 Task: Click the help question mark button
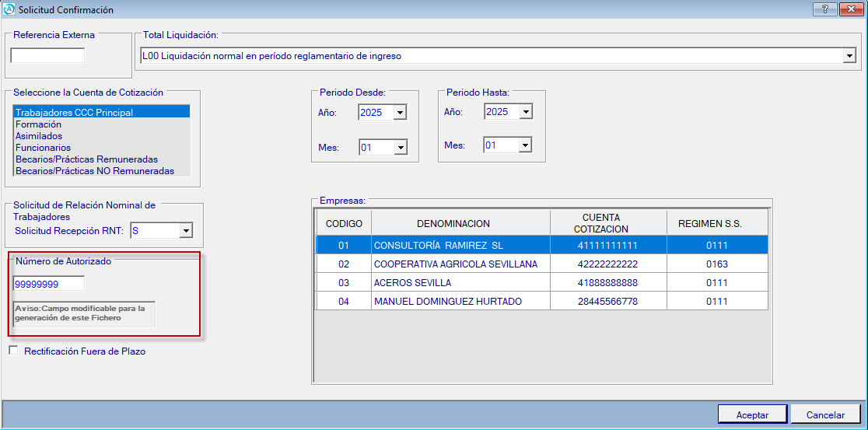[x=824, y=9]
